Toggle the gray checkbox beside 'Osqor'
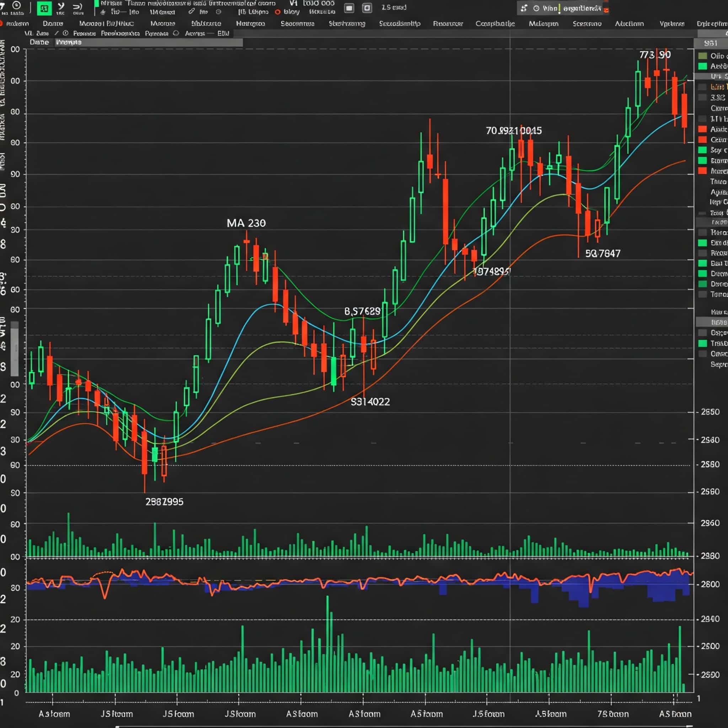728x728 pixels. (x=702, y=333)
